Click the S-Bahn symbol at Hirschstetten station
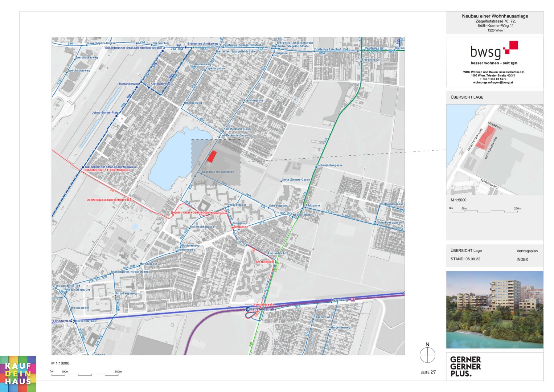 click(x=73, y=321)
